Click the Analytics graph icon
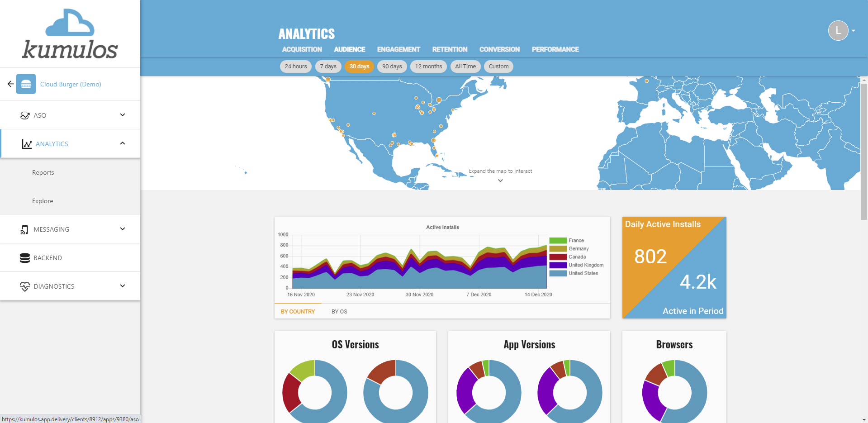The image size is (868, 423). (x=27, y=144)
